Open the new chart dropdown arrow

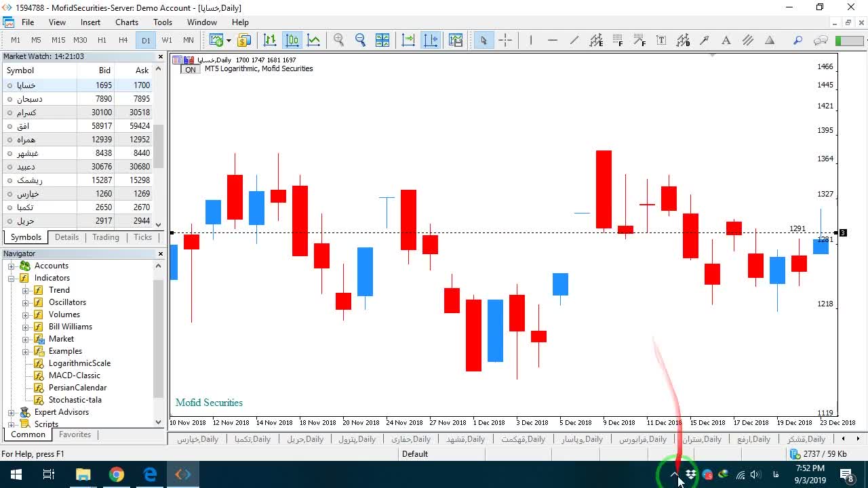(x=228, y=40)
